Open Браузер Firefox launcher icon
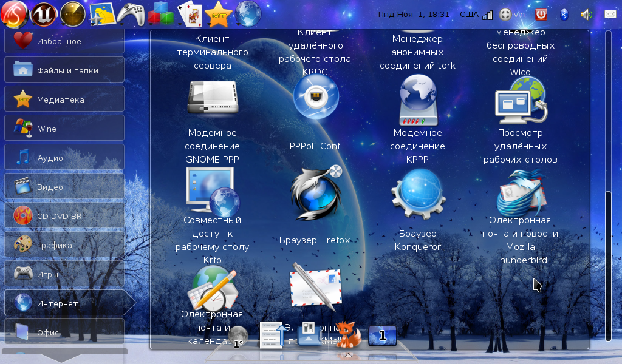The height and width of the screenshot is (364, 622). 315,194
